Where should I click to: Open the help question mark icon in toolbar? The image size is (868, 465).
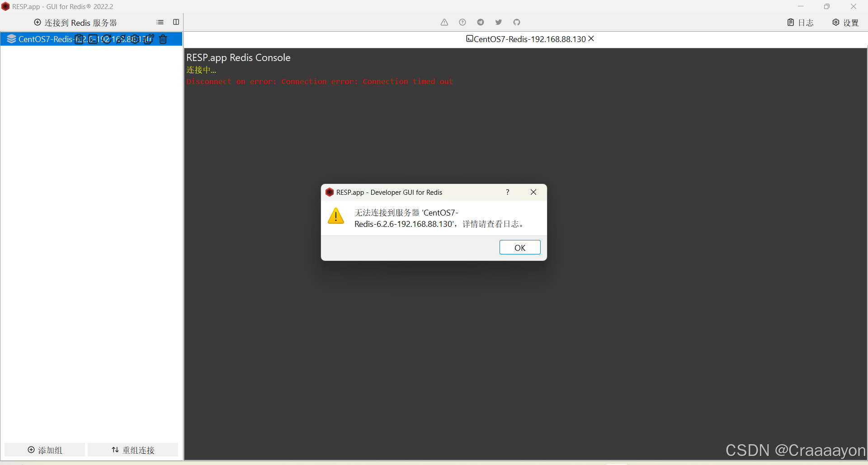tap(462, 22)
